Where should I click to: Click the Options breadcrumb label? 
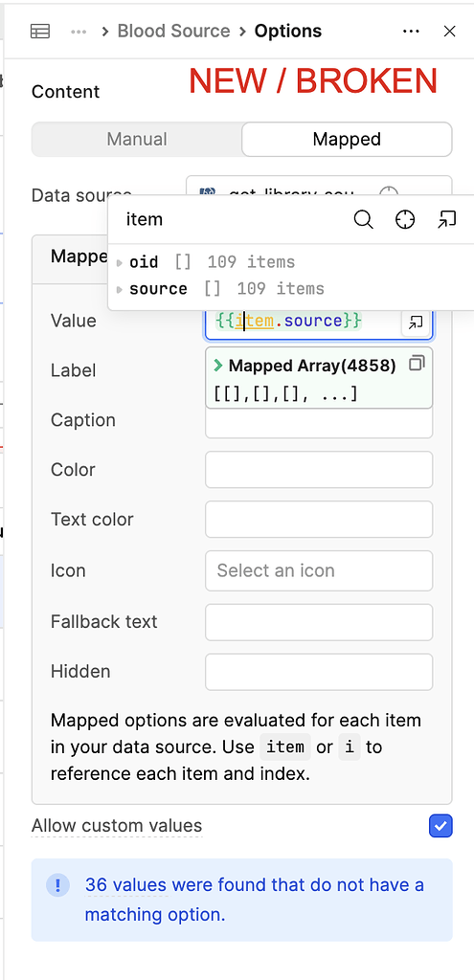[287, 32]
